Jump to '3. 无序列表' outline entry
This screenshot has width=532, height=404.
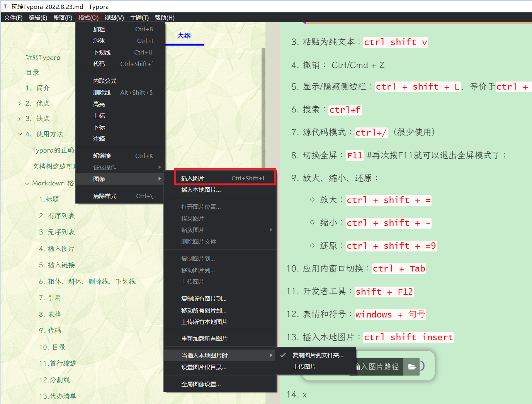point(57,232)
